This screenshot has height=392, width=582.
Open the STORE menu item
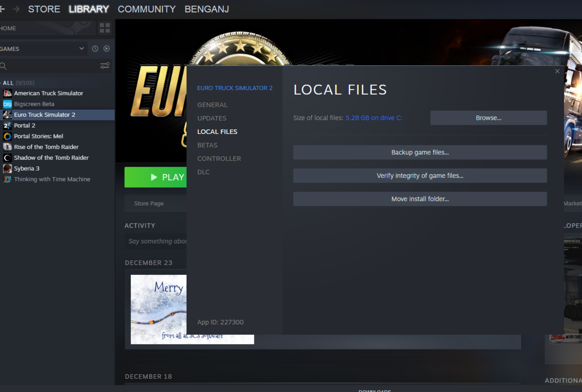[44, 9]
